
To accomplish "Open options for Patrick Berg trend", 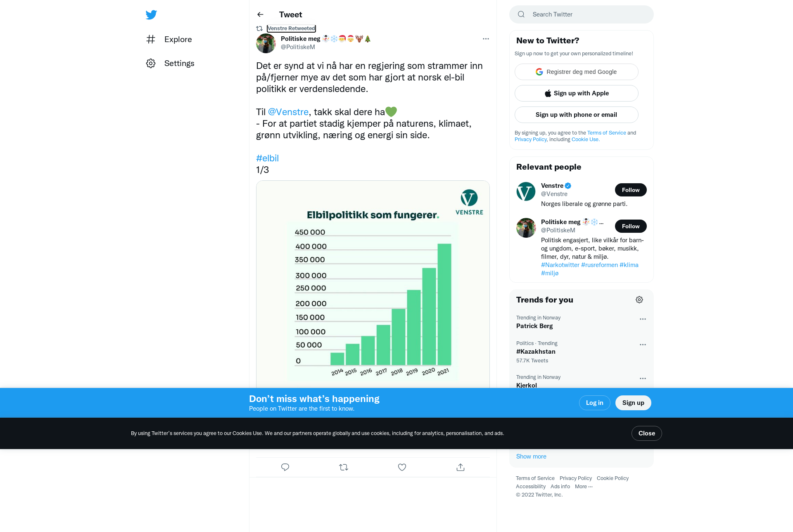I will pos(643,319).
